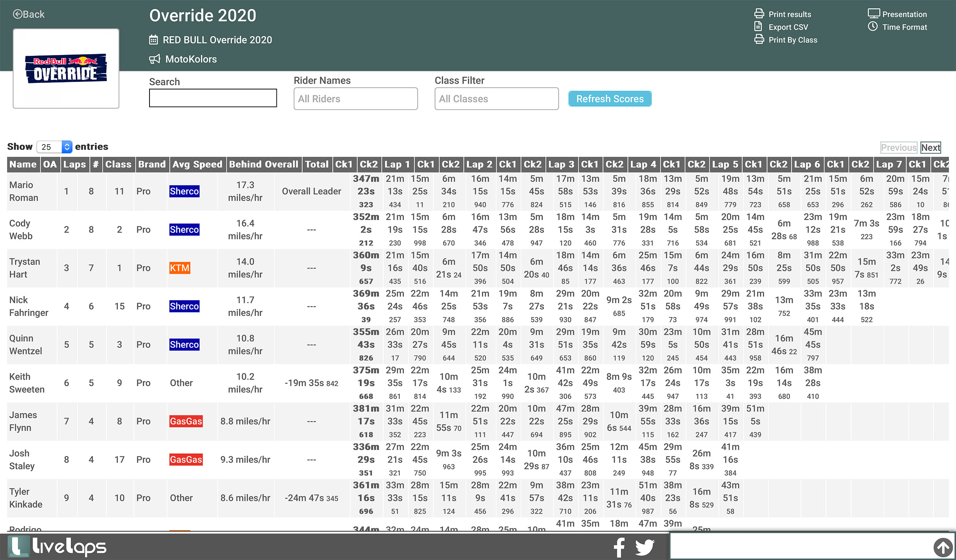Click the Red Bull Override logo thumbnail
The height and width of the screenshot is (560, 956).
click(x=66, y=68)
